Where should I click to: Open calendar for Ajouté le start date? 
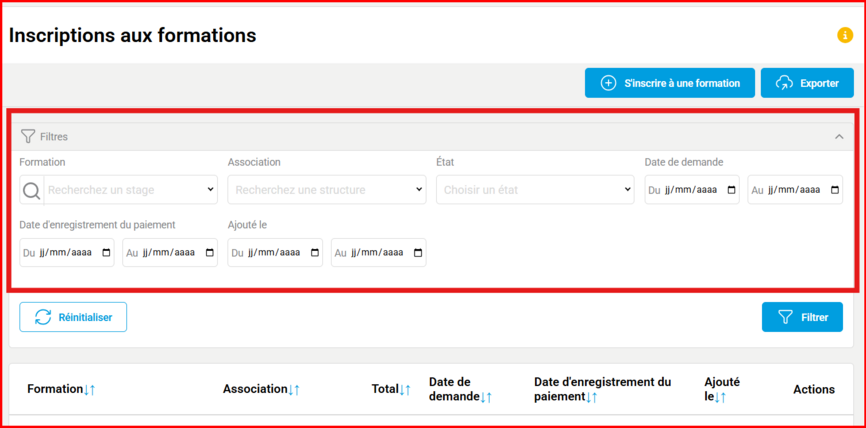(314, 253)
